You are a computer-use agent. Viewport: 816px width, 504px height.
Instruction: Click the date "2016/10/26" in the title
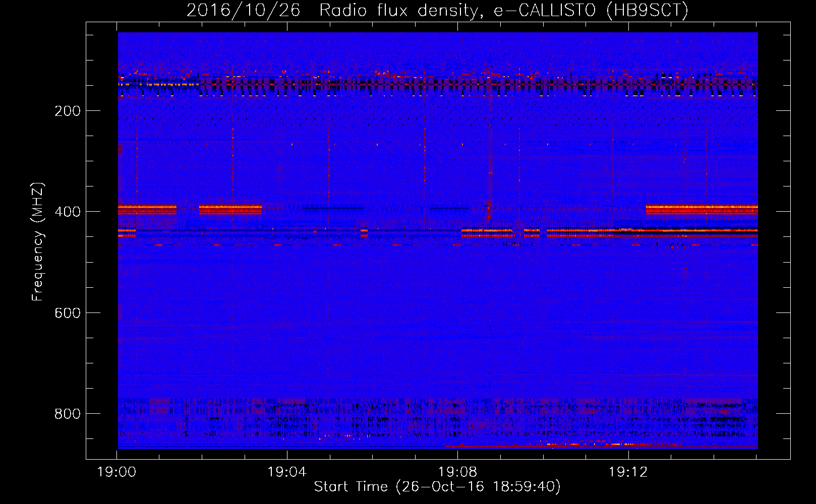point(243,10)
